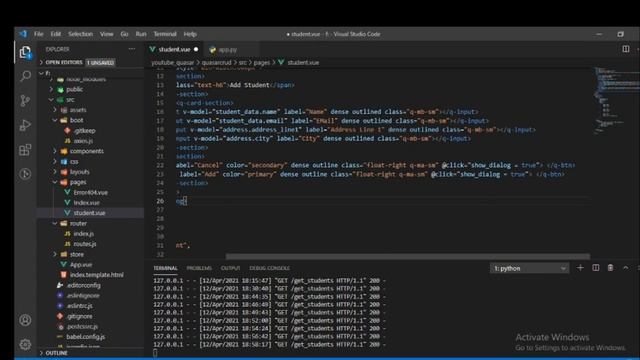Open .gitignore file
Viewport: 640px width, 360px height.
(80, 316)
